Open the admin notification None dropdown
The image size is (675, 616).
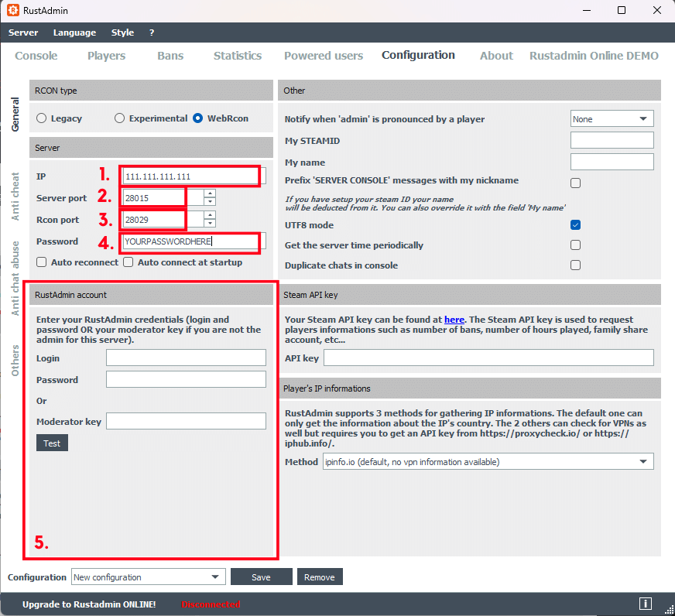coord(612,119)
